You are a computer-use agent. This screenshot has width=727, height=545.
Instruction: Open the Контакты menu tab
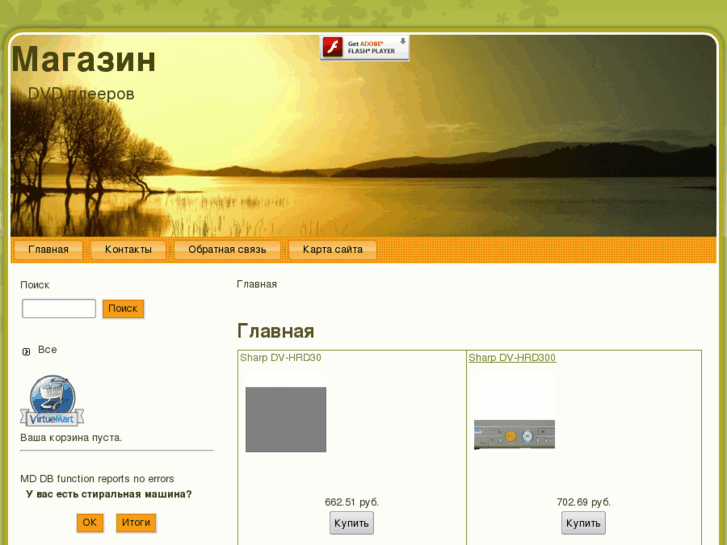click(x=128, y=250)
